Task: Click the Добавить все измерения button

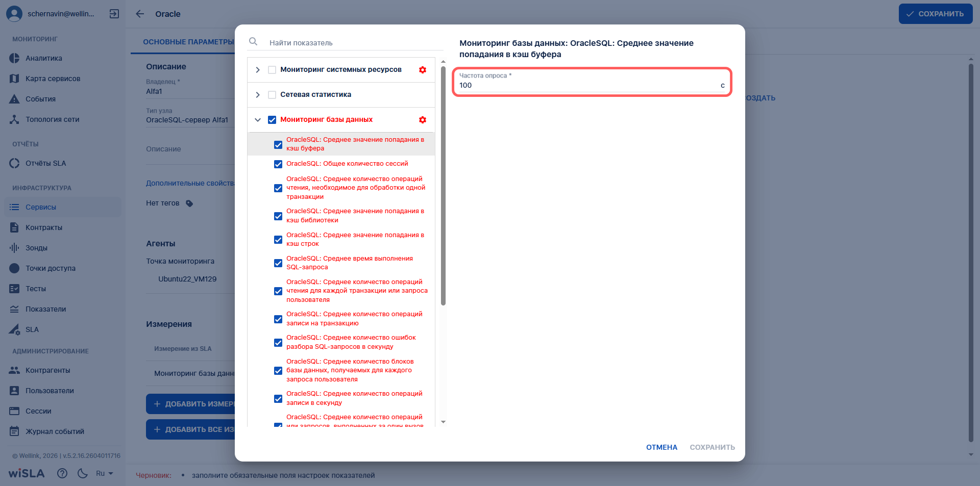Action: 190,429
